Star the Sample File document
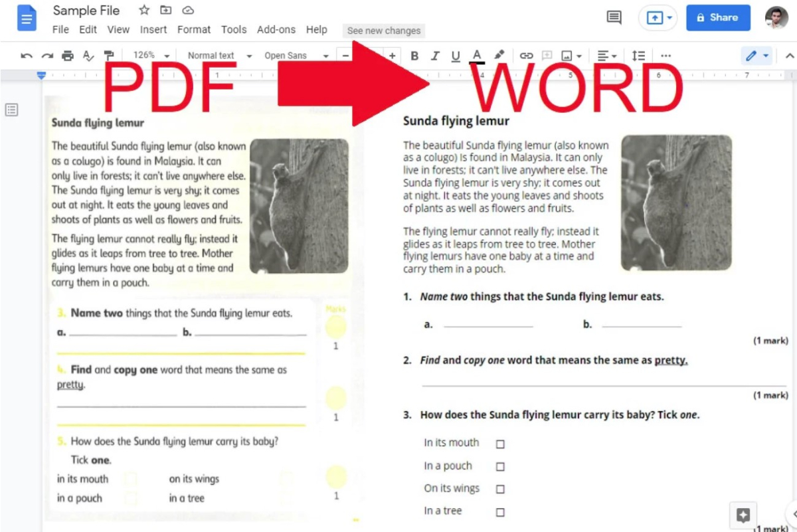797x532 pixels. [x=144, y=10]
